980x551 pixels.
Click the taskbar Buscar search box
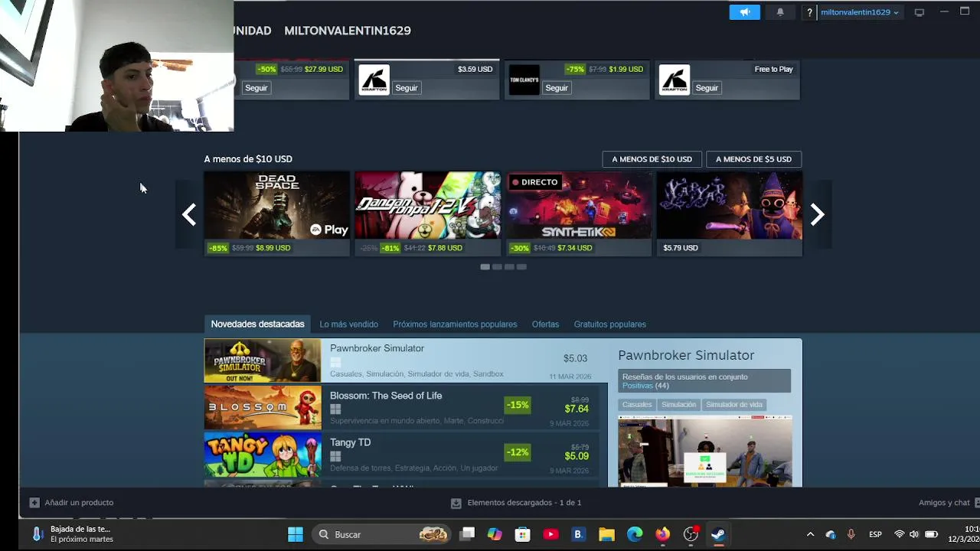(382, 535)
